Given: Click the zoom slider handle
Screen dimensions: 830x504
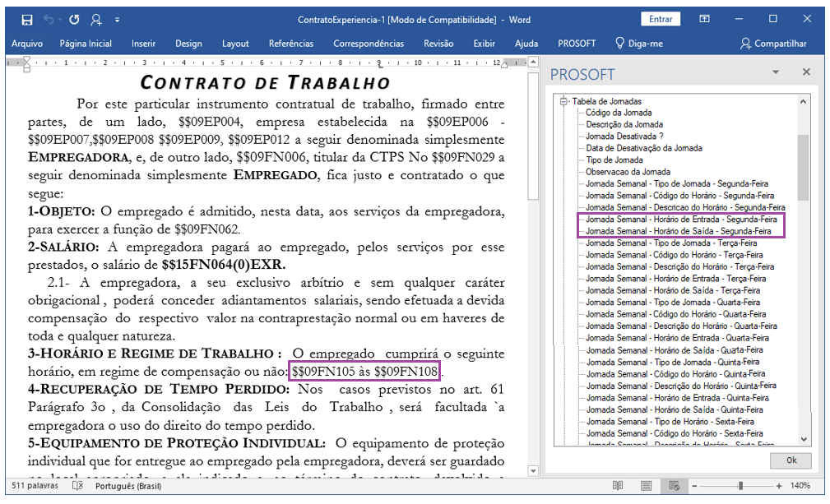Looking at the screenshot, I should pos(740,485).
